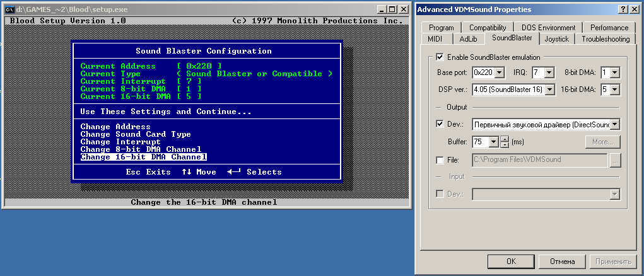Switch to the AdLib tab
The image size is (644, 276).
tap(468, 39)
